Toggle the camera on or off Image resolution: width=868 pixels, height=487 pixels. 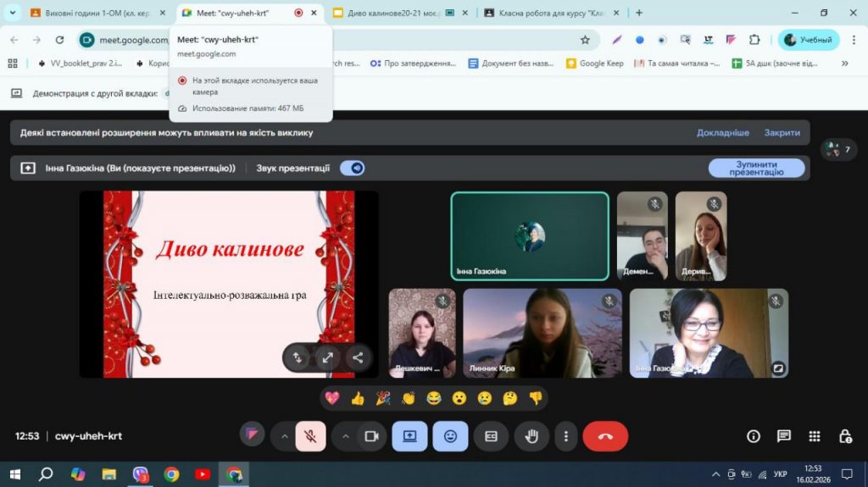click(370, 436)
